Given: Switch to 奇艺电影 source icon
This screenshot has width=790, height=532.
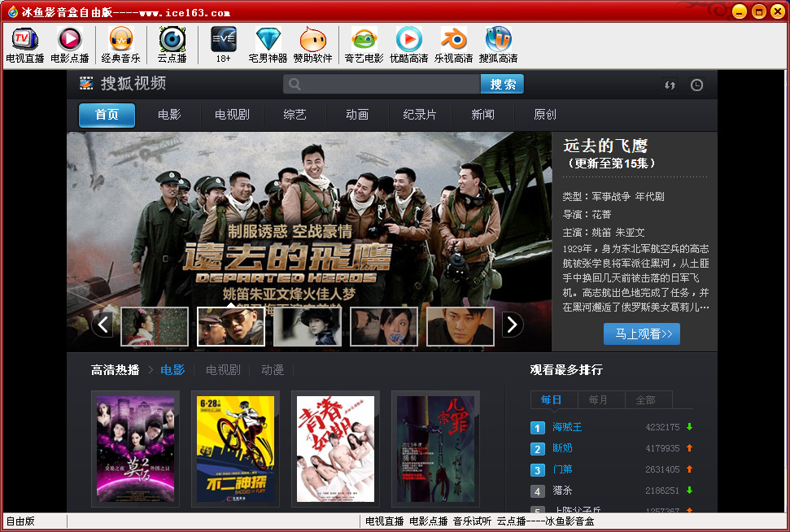Looking at the screenshot, I should [x=364, y=45].
